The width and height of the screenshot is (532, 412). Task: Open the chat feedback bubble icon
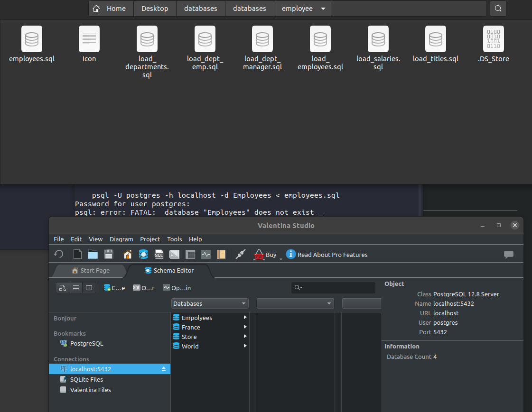[509, 255]
